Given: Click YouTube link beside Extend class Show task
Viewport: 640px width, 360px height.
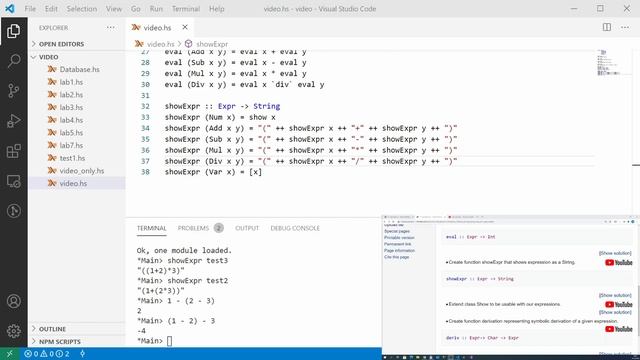Looking at the screenshot, I should [x=618, y=304].
